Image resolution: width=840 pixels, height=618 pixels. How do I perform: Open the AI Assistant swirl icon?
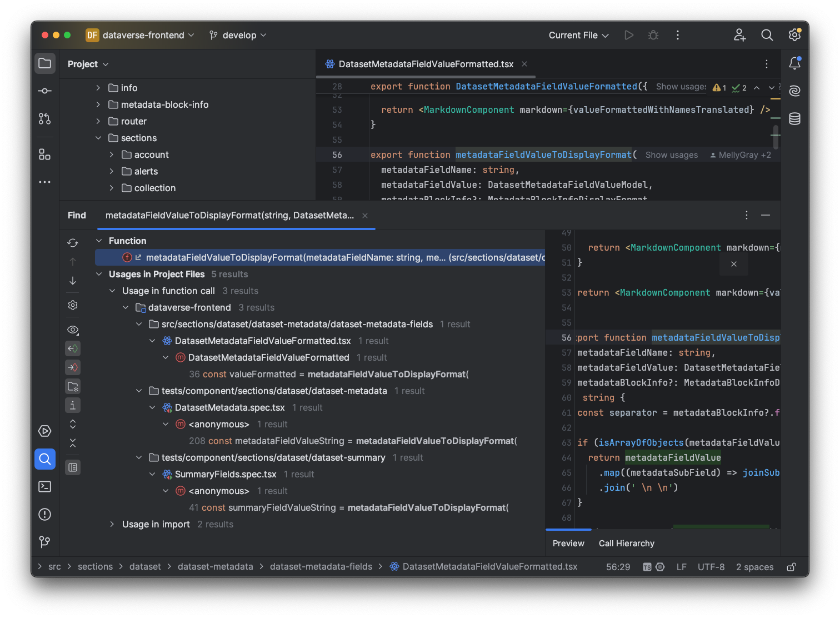tap(795, 91)
